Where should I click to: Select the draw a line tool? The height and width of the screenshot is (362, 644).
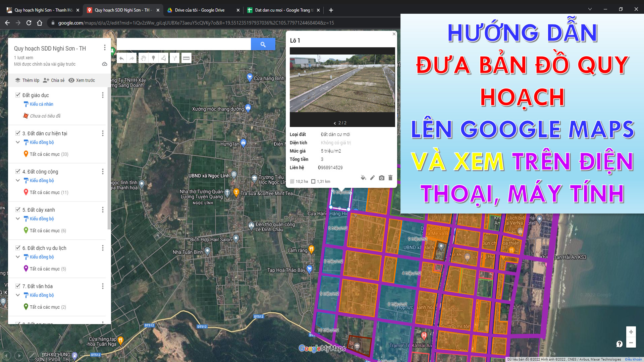click(x=164, y=58)
